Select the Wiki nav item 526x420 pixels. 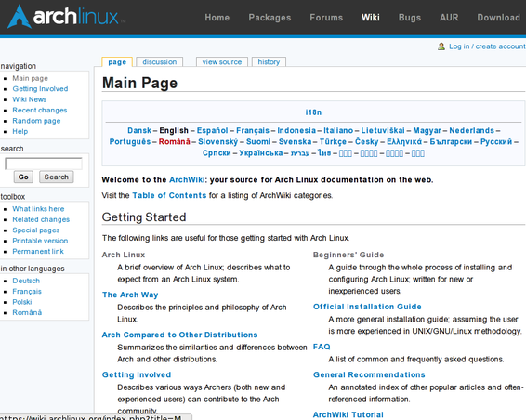point(371,18)
